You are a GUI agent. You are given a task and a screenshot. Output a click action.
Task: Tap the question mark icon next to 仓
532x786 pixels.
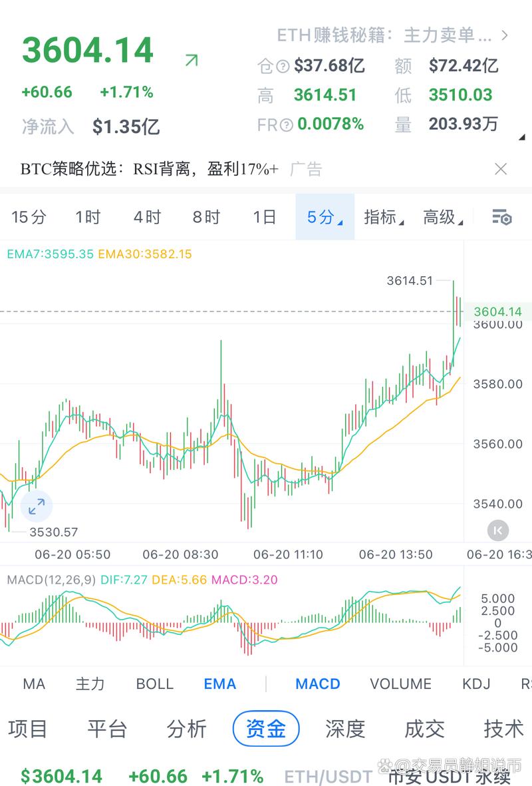tap(283, 66)
